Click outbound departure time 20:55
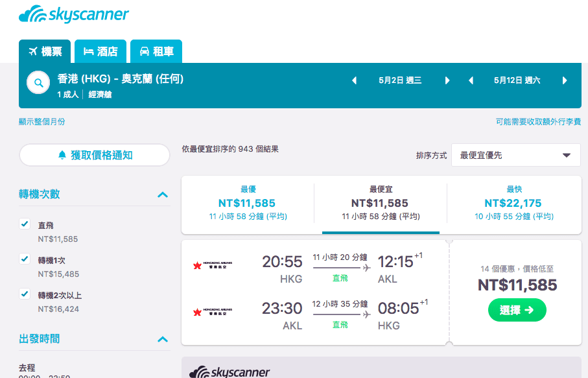 tap(282, 262)
